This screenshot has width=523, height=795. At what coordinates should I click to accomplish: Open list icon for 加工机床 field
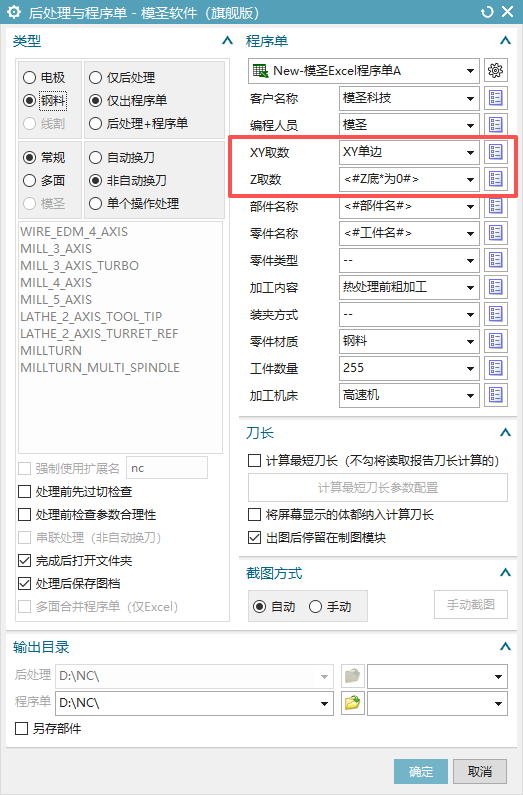[496, 394]
